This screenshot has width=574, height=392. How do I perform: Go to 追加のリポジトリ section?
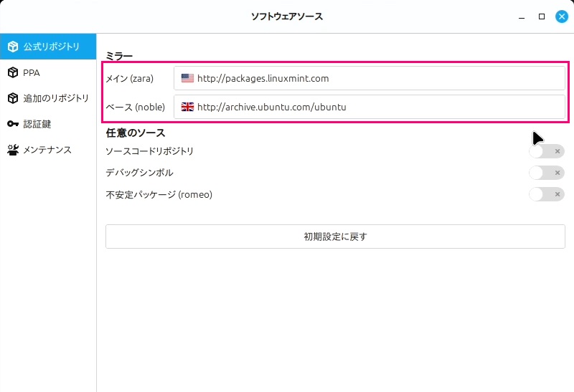tap(56, 98)
